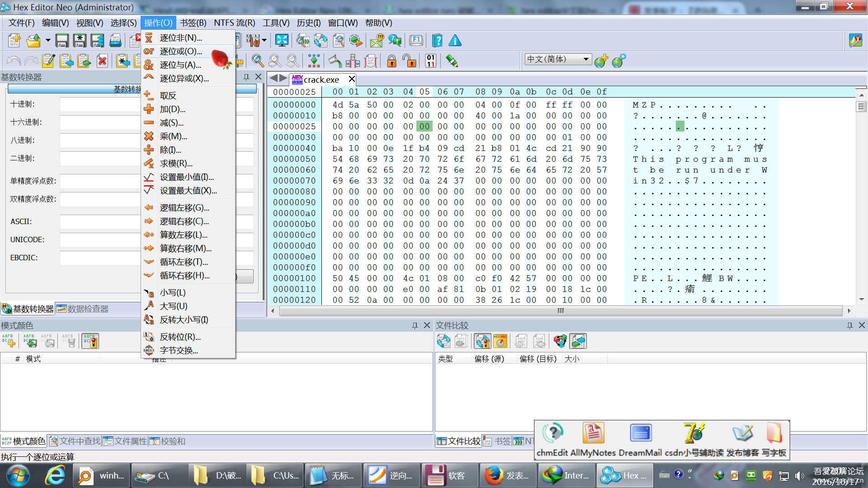Viewport: 868px width, 488px height.
Task: Open the 编辑(V) menu
Action: coord(55,23)
